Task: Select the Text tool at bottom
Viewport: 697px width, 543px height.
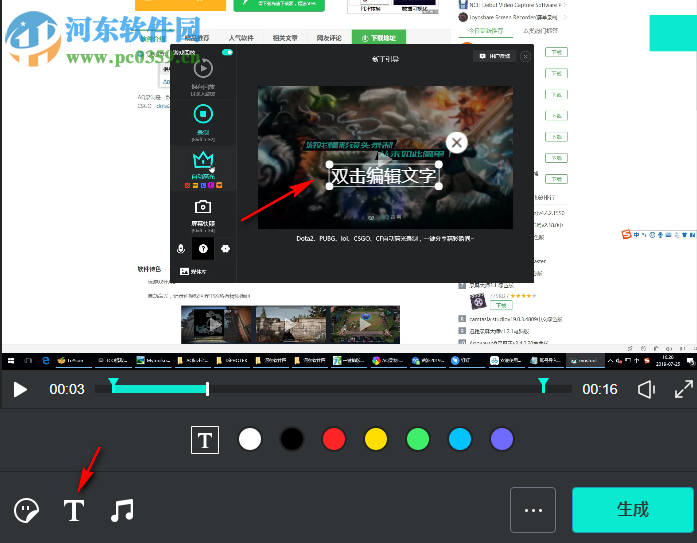Action: 74,510
